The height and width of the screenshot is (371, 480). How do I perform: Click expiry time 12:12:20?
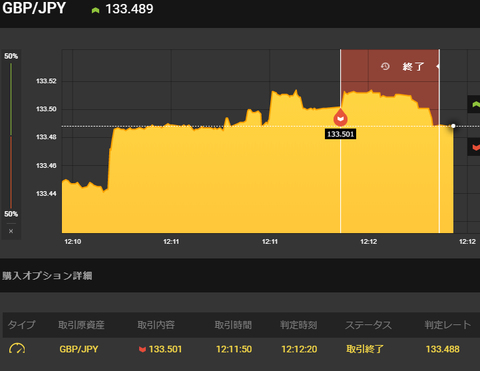(299, 349)
